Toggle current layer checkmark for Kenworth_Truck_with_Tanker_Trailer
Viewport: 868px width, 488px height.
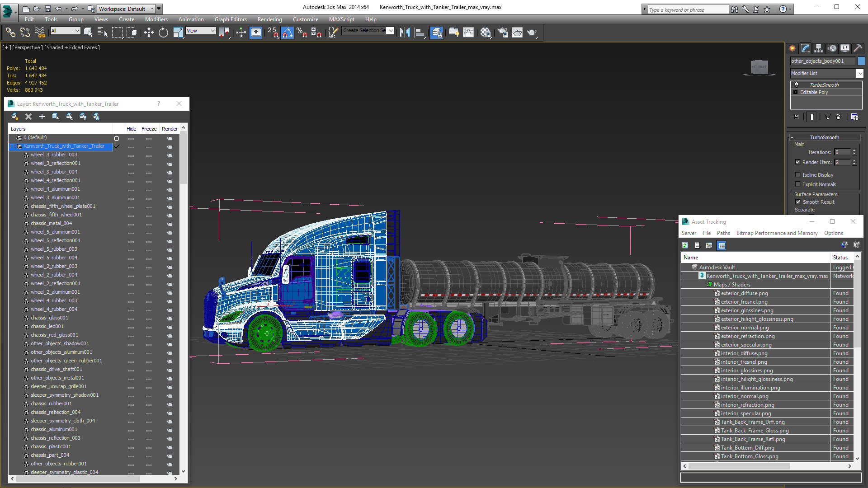(x=117, y=146)
